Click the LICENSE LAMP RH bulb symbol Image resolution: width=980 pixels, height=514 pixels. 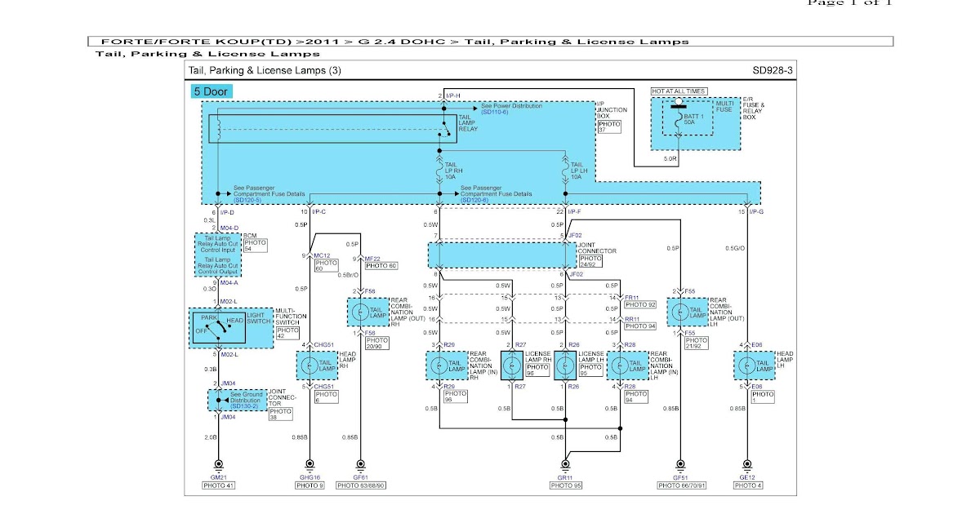point(512,365)
